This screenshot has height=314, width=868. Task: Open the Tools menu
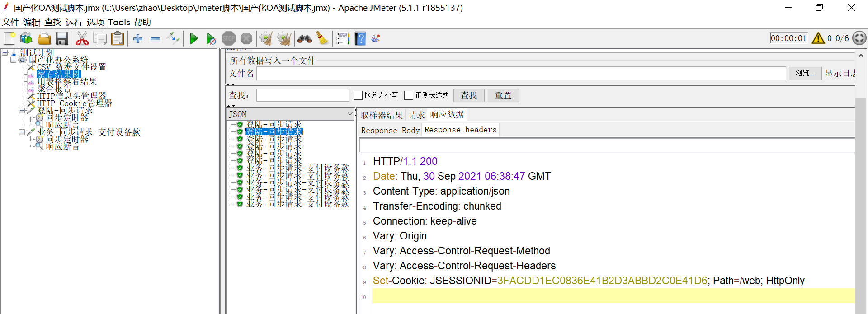click(119, 22)
